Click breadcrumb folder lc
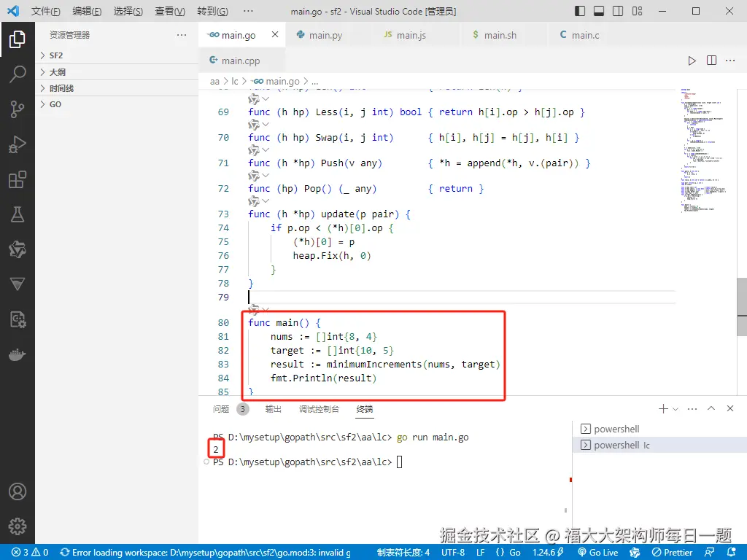Viewport: 747px width, 560px height. point(234,82)
